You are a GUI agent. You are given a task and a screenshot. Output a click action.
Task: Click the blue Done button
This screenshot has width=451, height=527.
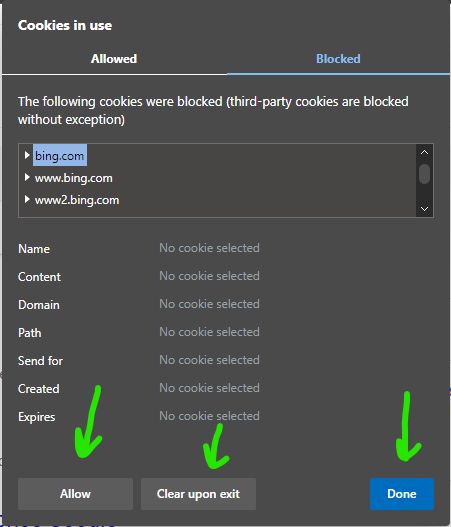coord(402,494)
